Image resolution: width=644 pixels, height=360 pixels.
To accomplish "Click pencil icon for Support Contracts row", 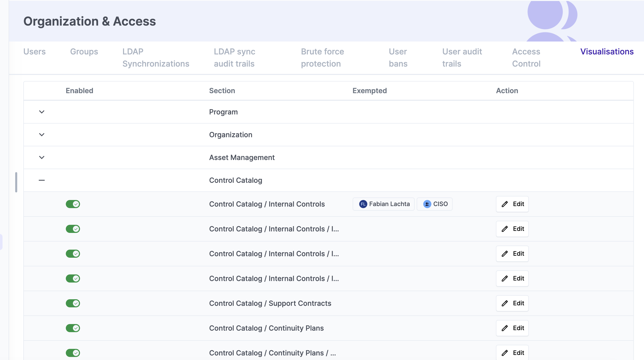I will click(x=505, y=303).
